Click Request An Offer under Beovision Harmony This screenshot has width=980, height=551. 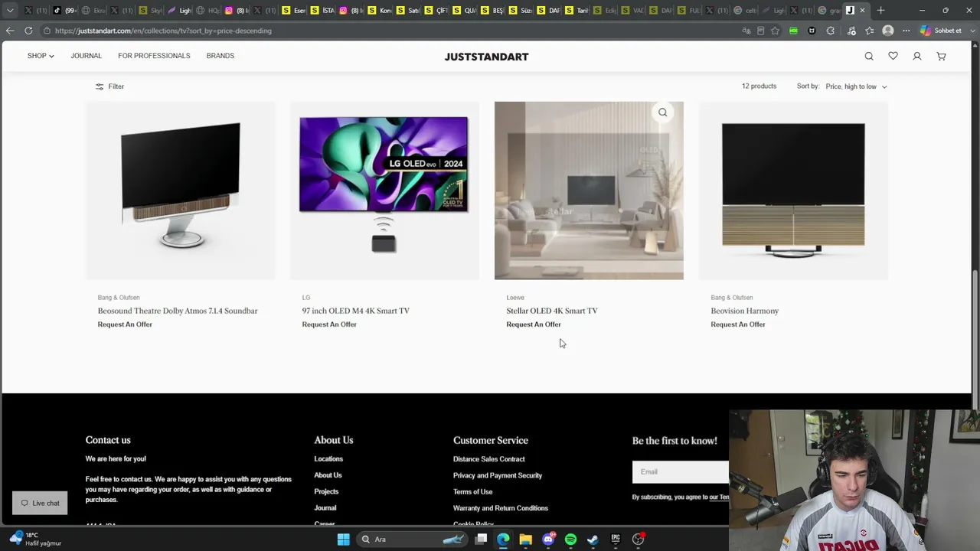[738, 324]
